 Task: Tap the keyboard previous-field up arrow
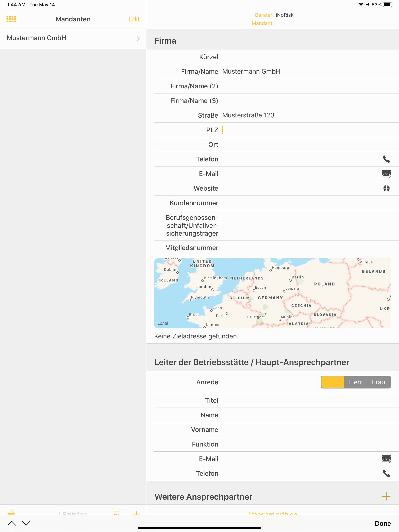(x=12, y=523)
